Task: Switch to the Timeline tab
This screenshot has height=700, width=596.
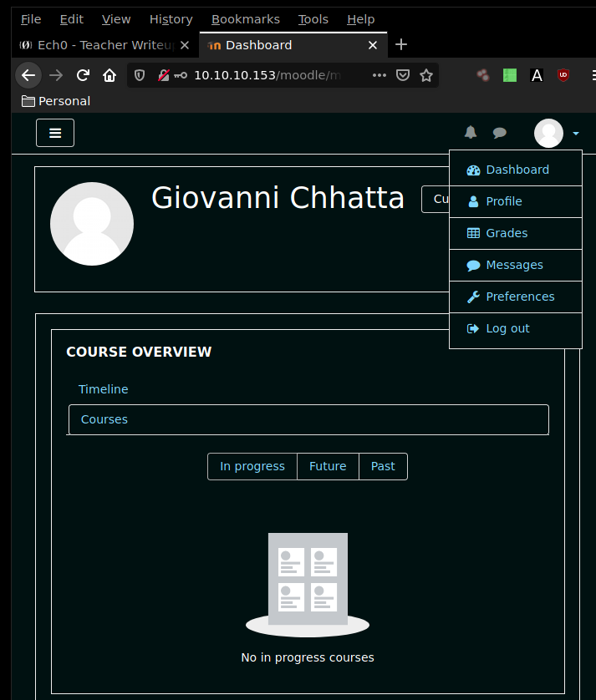Action: [104, 389]
